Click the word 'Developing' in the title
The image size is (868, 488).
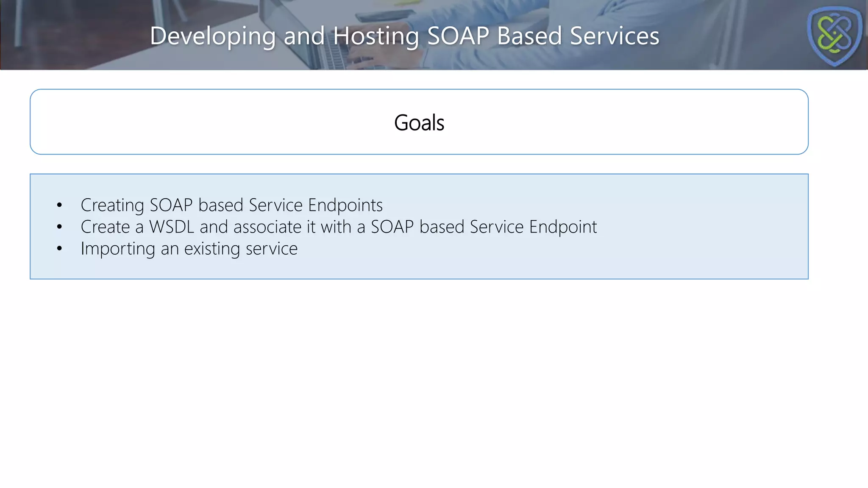[x=213, y=36]
